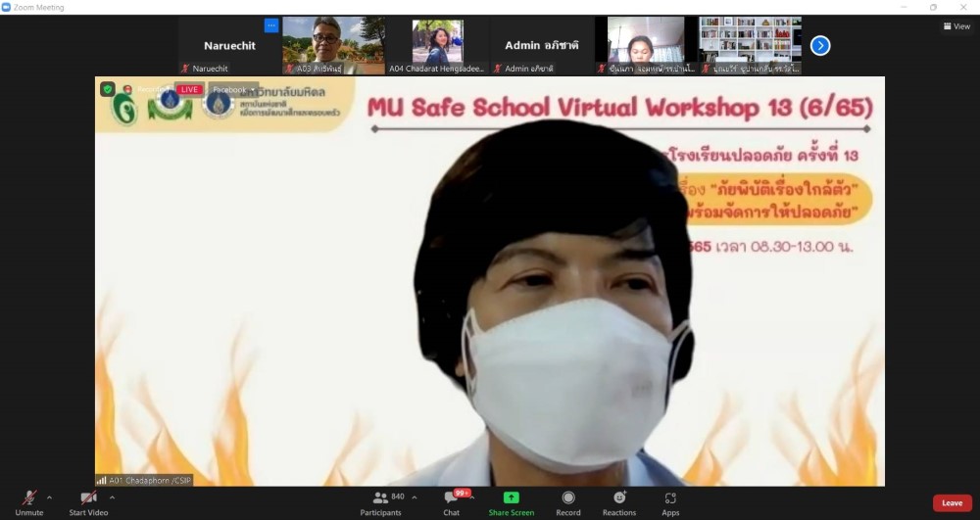Image resolution: width=980 pixels, height=520 pixels.
Task: Expand video options arrow next to Start Video
Action: (x=112, y=497)
